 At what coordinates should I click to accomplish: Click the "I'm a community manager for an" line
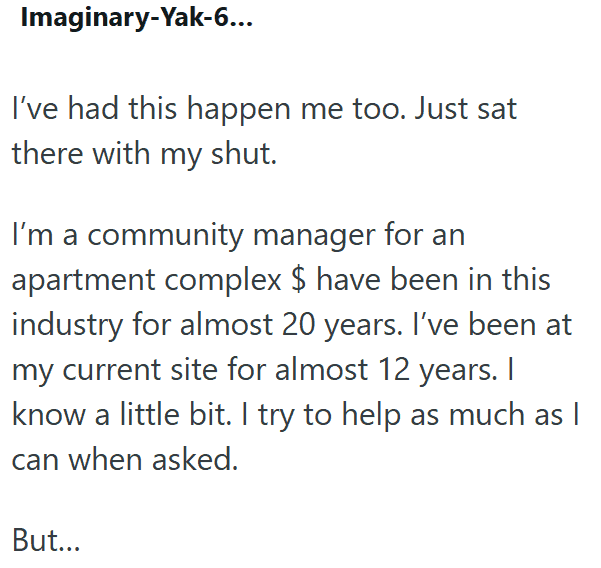238,237
